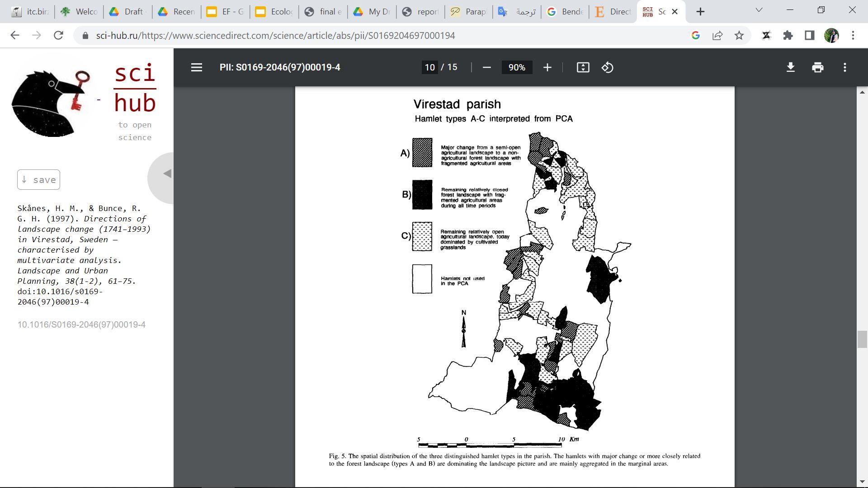Zoom out of the PDF
The image size is (868, 488).
[x=486, y=67]
